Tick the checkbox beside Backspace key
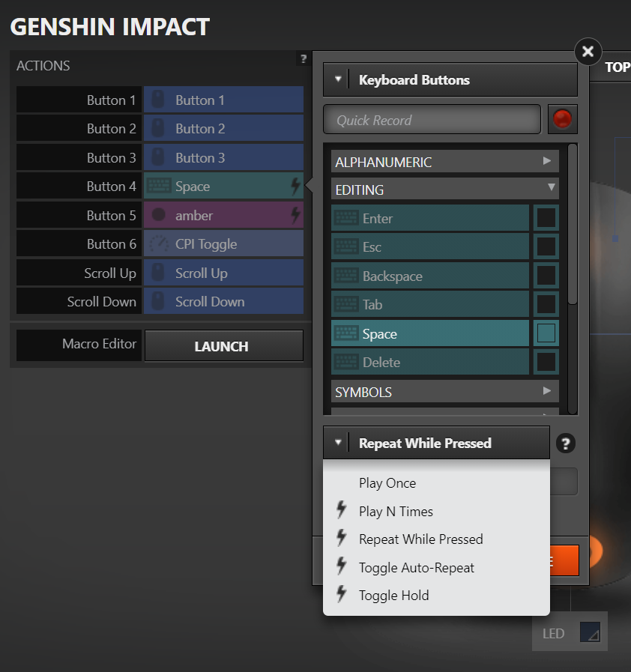The height and width of the screenshot is (672, 631). 546,276
